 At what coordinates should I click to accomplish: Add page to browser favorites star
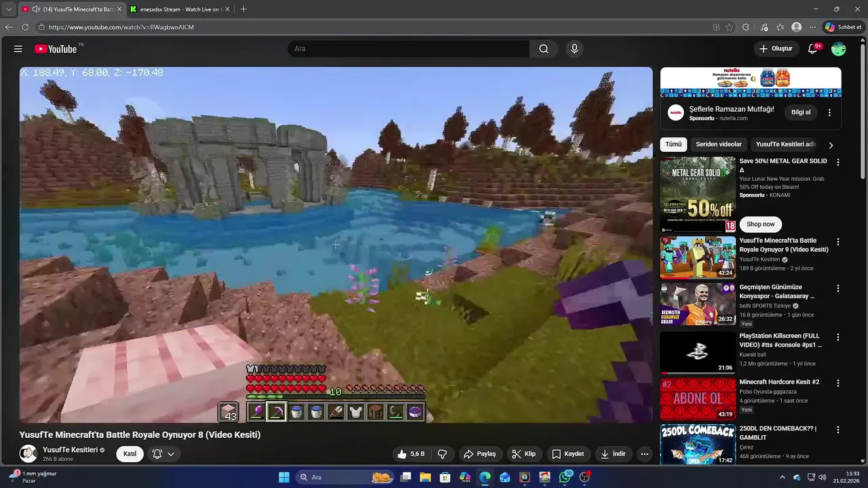pos(729,27)
